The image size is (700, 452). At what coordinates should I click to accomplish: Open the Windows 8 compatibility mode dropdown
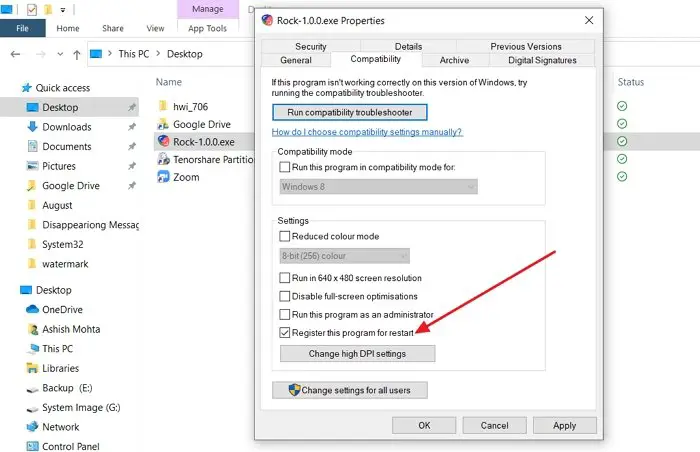[379, 187]
